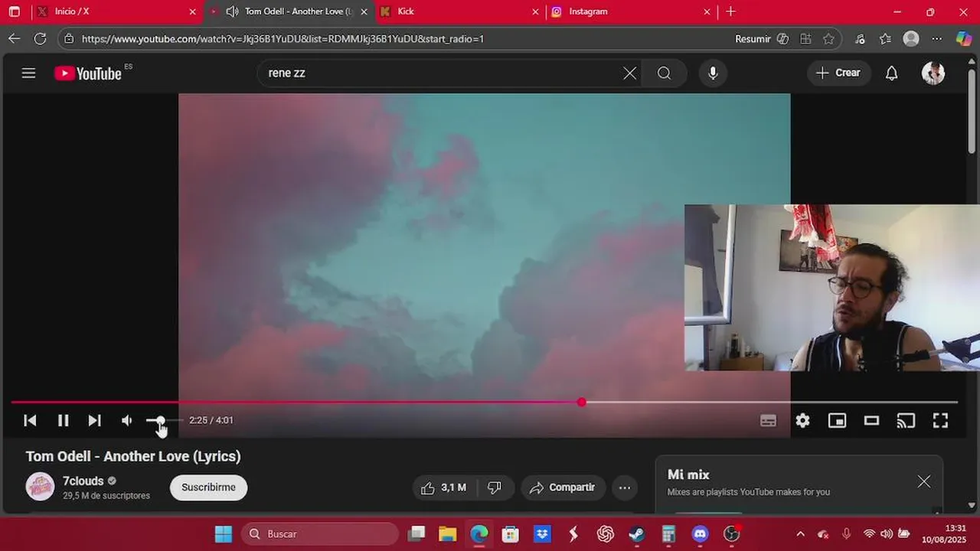The width and height of the screenshot is (980, 551).
Task: Open File Explorer from the taskbar
Action: 447,533
